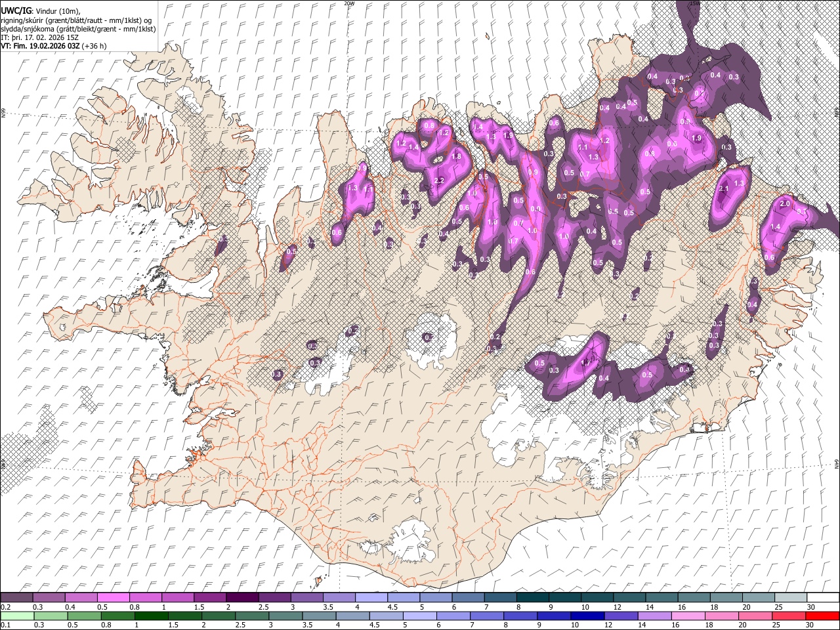Click the palest green first swatch of the bottom legend
This screenshot has height=630, width=840.
click(x=17, y=616)
